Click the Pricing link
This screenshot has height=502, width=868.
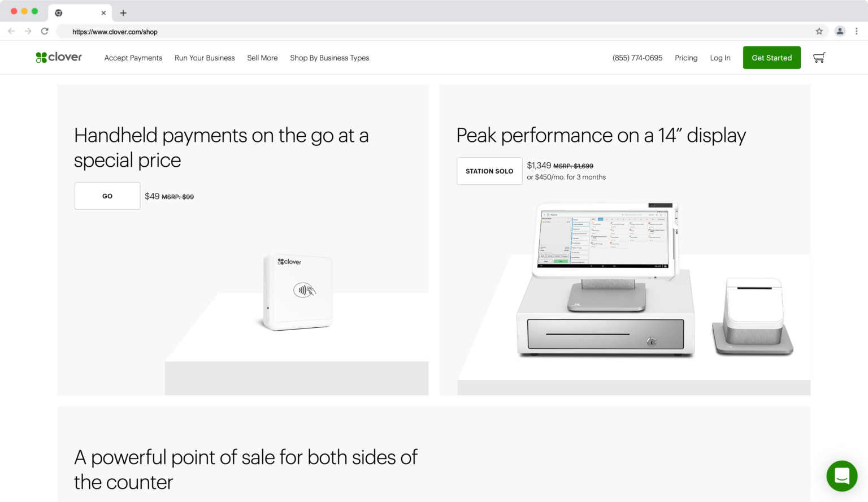pos(686,58)
